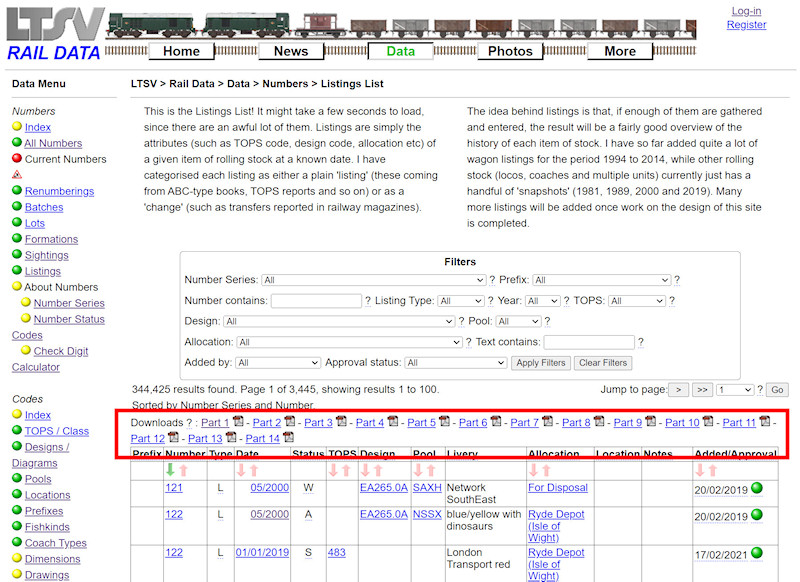Open the Register link
Viewport: 800px width, 582px height.
[x=747, y=24]
